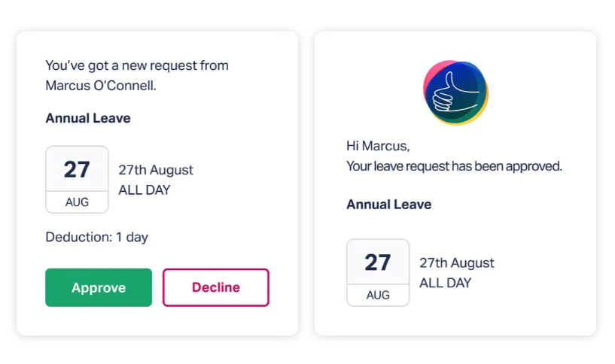Click the number 27 in the approved card calendar

[x=378, y=262]
